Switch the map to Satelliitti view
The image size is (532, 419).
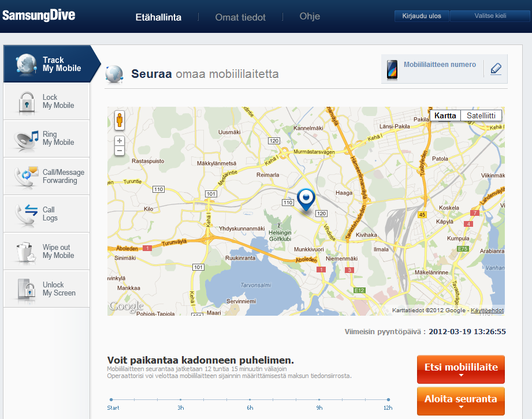tap(481, 115)
